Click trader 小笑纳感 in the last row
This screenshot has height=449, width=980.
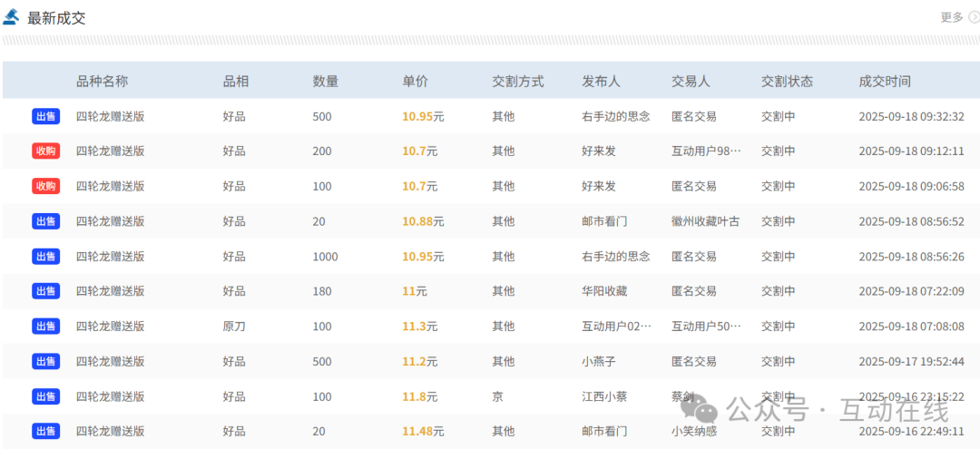693,431
